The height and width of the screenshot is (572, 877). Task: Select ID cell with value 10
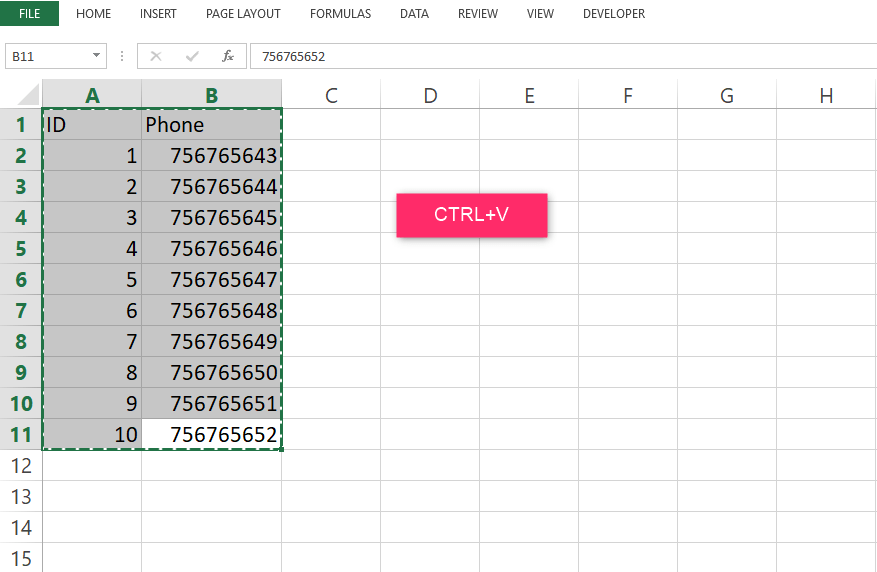point(92,434)
